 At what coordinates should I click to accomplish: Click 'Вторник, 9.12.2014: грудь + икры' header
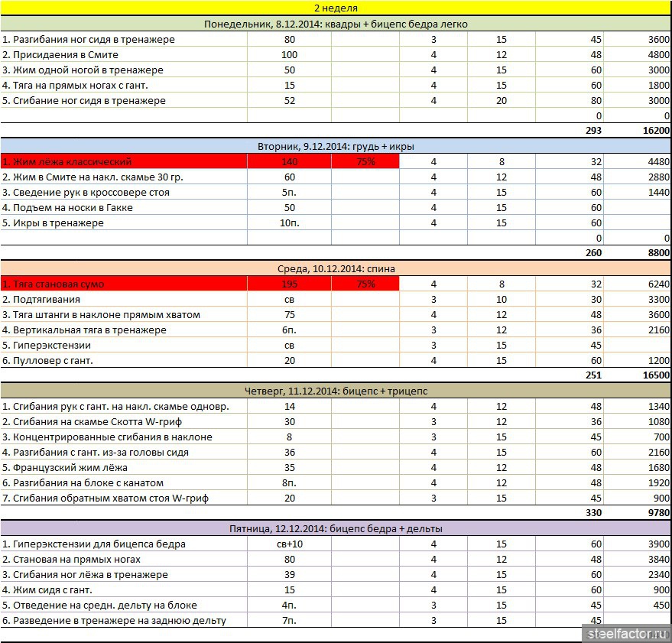click(336, 147)
